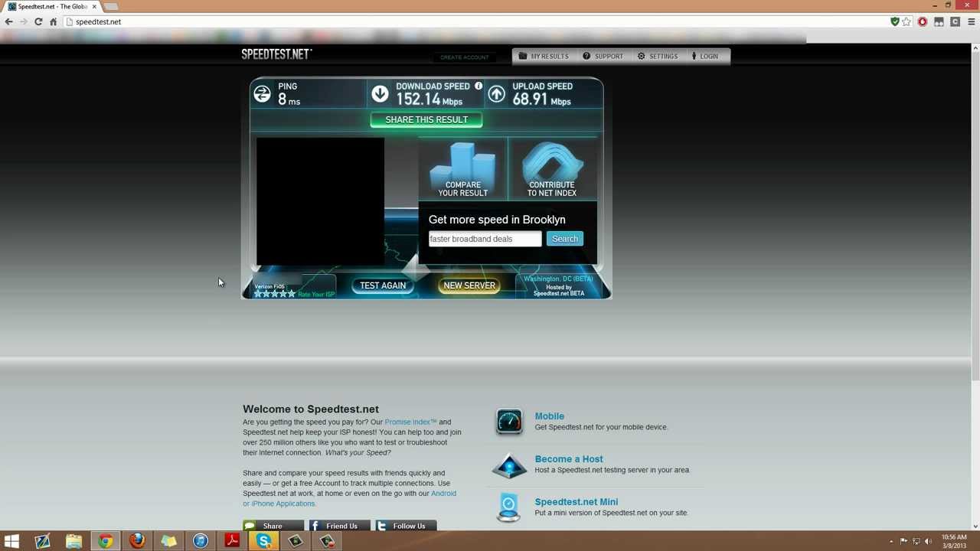
Task: Reload the Speedtest page
Action: point(38,21)
